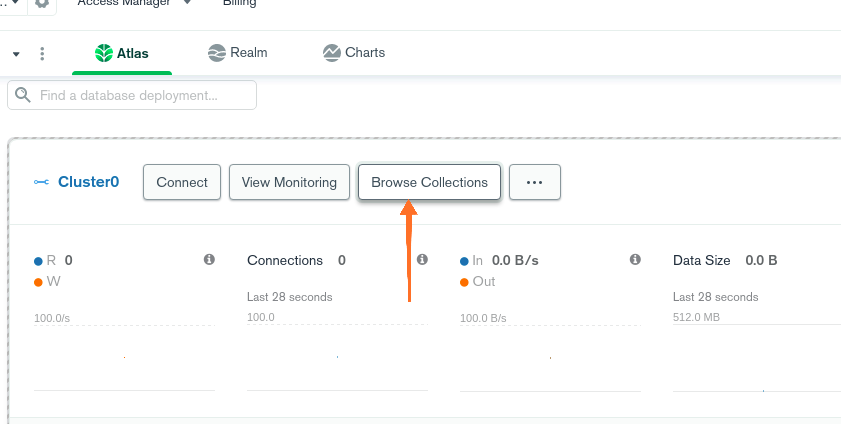This screenshot has width=841, height=424.
Task: Select 'Last 28 seconds' under Connections
Action: (x=290, y=297)
